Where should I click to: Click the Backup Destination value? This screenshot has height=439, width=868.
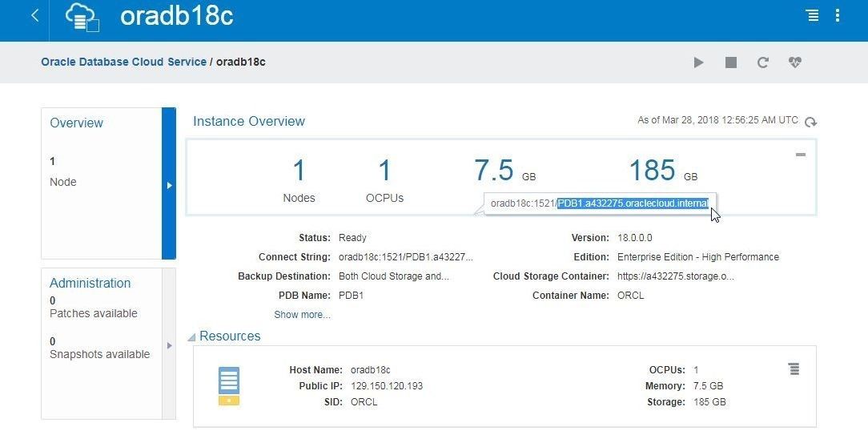[x=394, y=276]
